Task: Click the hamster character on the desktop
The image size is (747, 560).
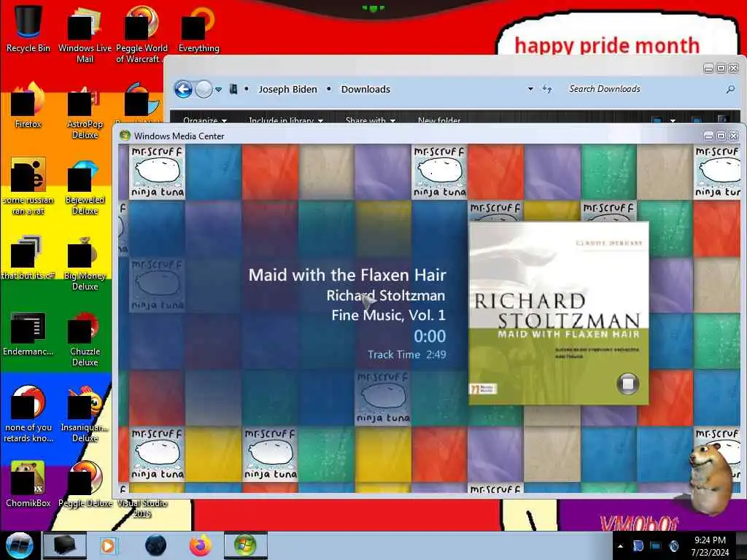Action: (x=709, y=478)
